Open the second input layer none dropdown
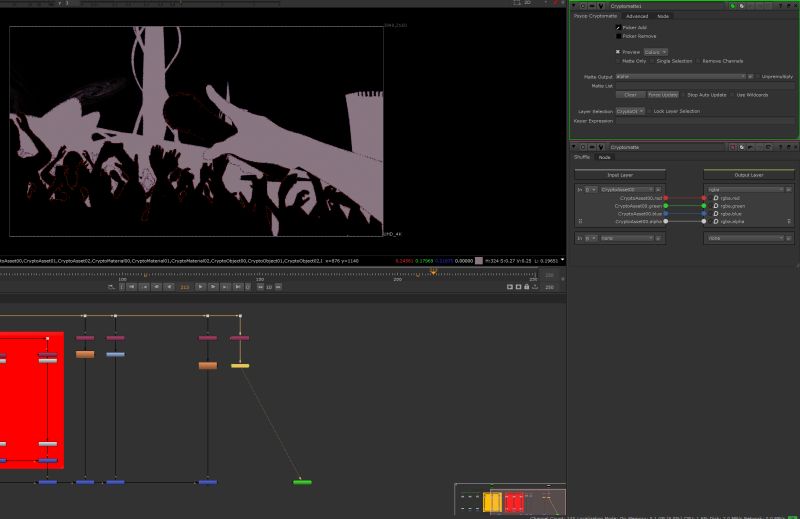The image size is (800, 519). coord(626,238)
